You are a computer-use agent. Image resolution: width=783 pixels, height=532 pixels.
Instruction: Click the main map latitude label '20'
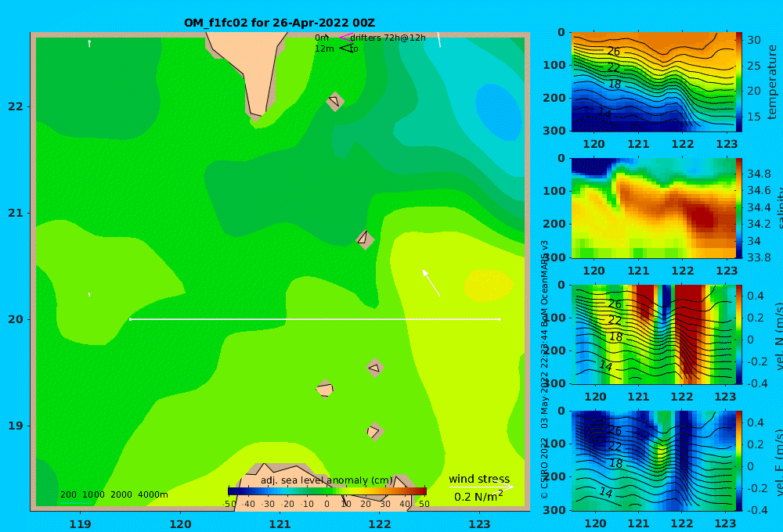(16, 319)
